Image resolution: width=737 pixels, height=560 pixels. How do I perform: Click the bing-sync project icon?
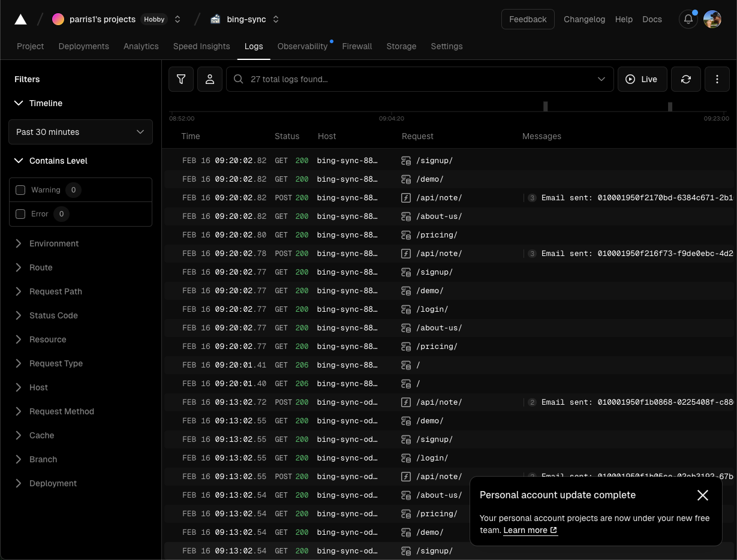[215, 19]
